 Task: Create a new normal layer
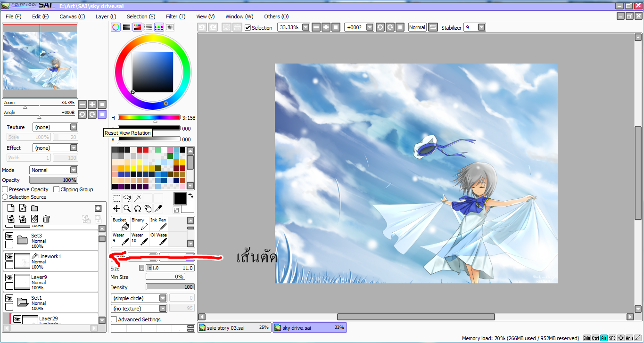[10, 208]
